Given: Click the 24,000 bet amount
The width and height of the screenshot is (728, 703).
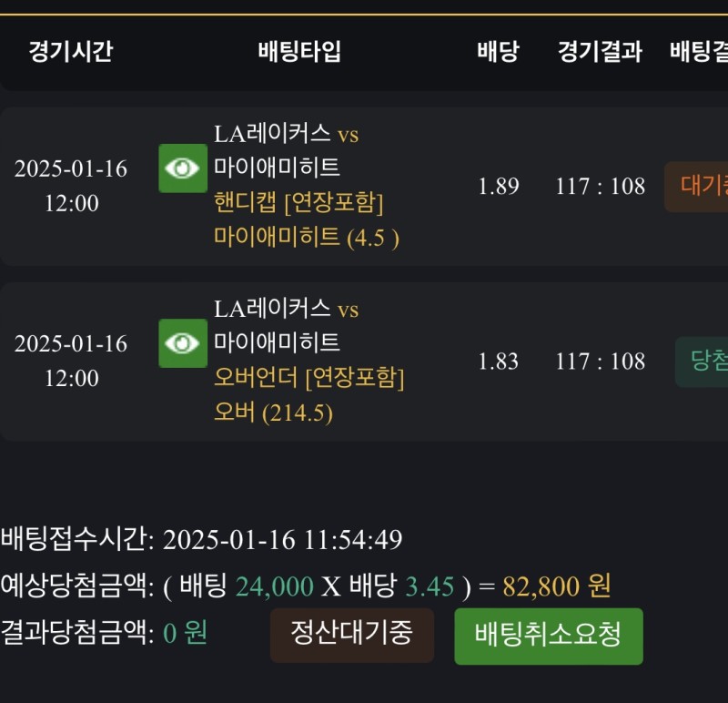Looking at the screenshot, I should tap(274, 586).
